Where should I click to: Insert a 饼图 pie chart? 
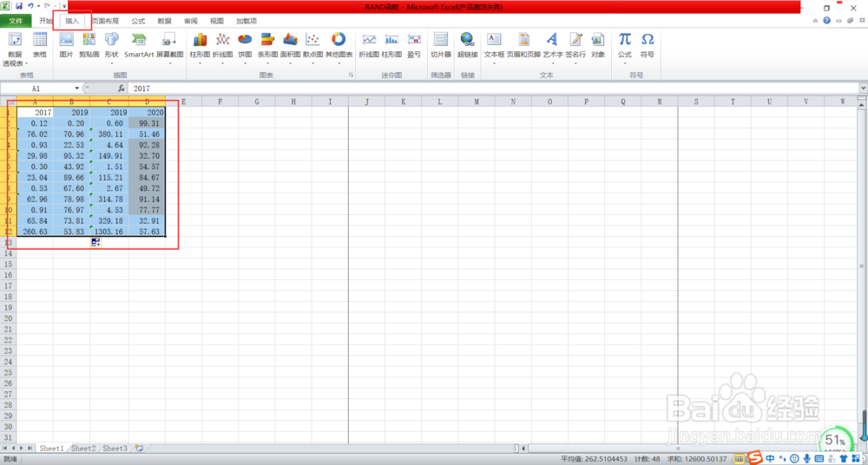[245, 47]
